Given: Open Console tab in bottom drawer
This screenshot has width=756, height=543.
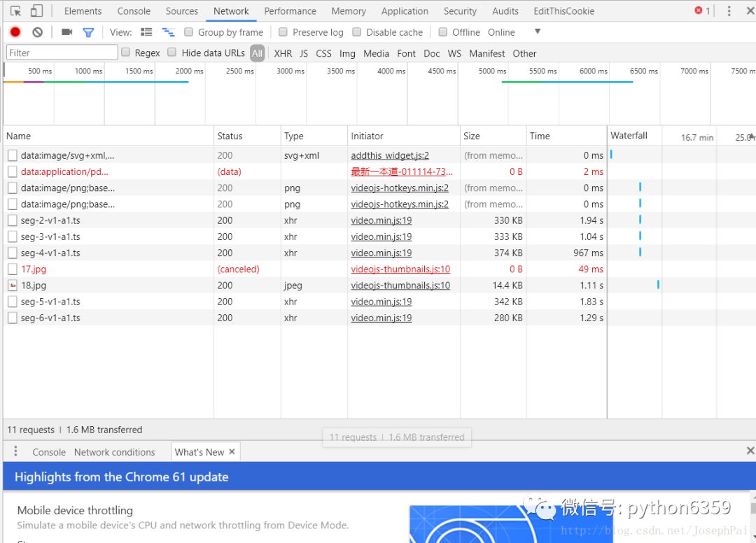Looking at the screenshot, I should coord(49,452).
